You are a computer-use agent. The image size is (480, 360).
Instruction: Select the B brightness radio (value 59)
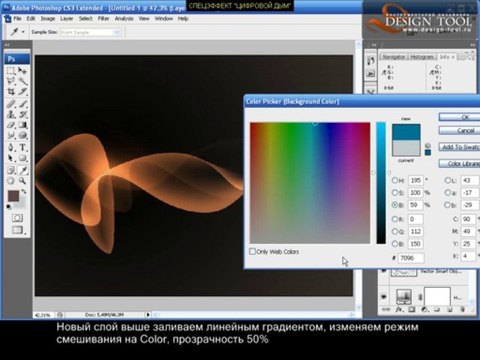395,205
